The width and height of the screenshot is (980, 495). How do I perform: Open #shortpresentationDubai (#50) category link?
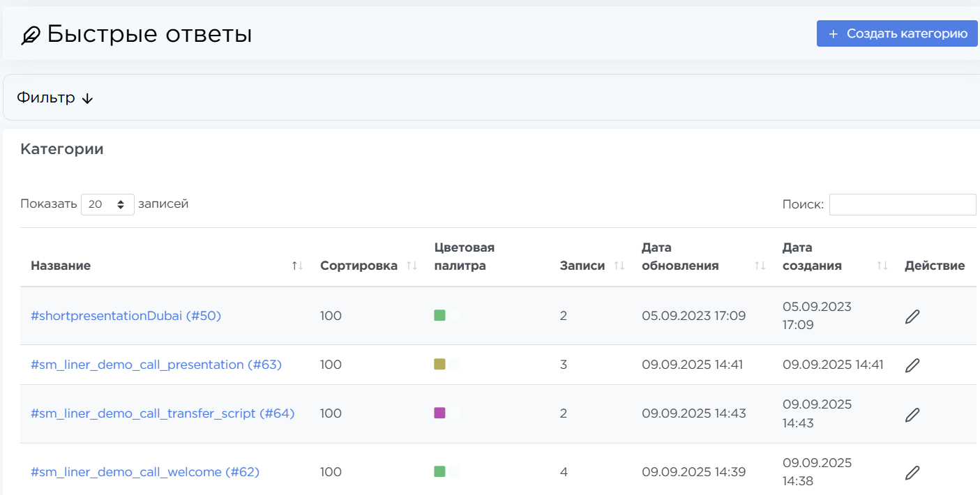[126, 316]
